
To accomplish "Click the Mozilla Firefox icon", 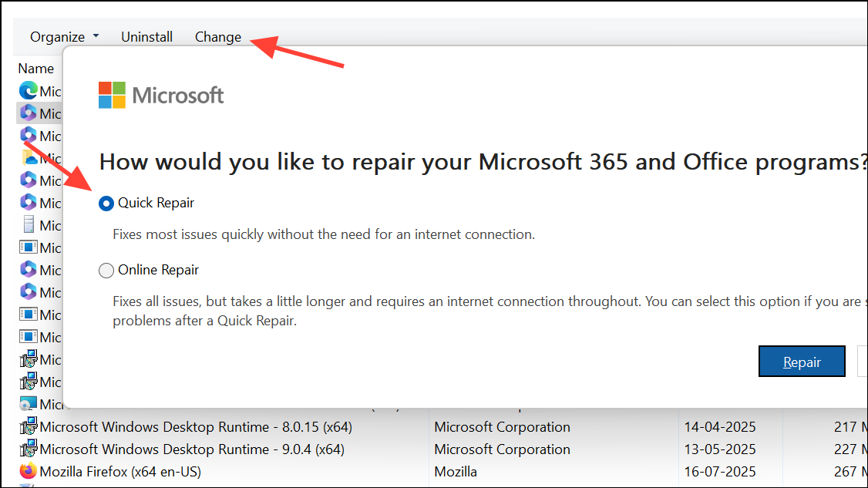I will [28, 471].
